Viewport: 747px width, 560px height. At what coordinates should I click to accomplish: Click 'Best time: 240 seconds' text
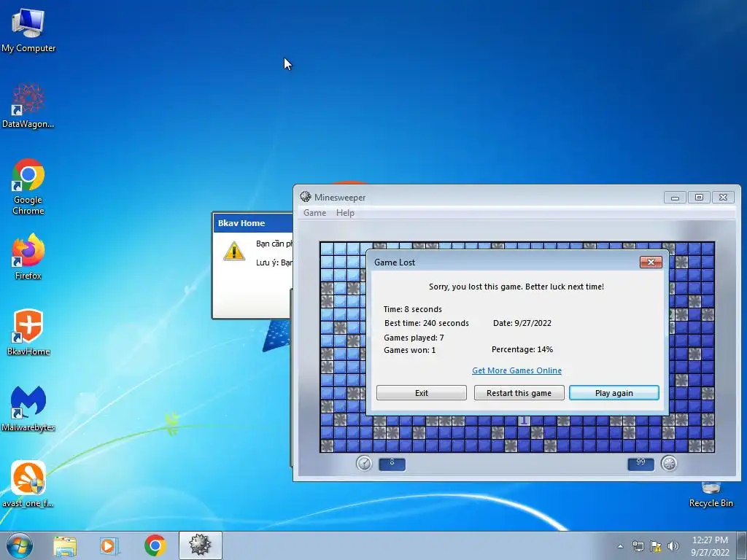pyautogui.click(x=426, y=323)
